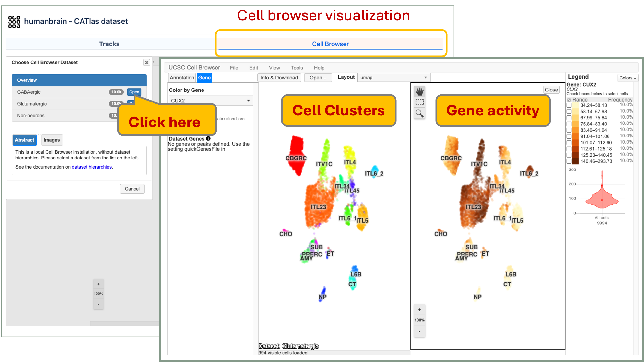Viewport: 644px width, 362px height.
Task: Click the Open... button
Action: (x=318, y=78)
